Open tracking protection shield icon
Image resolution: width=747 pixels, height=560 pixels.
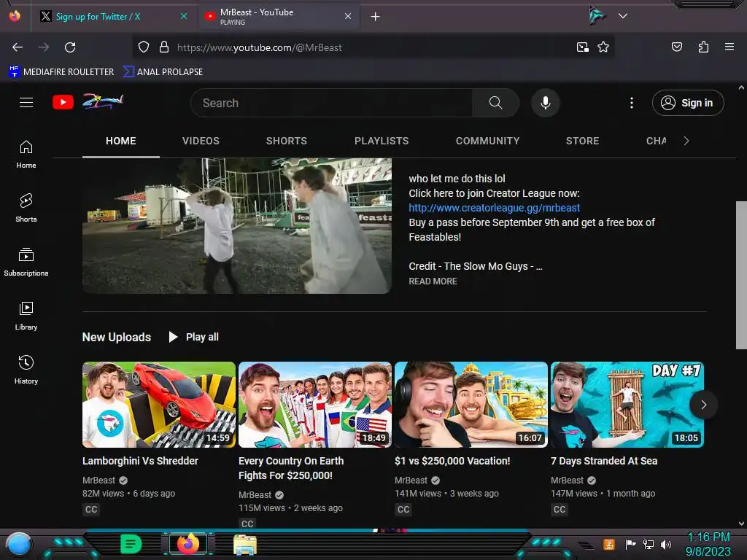coord(144,47)
